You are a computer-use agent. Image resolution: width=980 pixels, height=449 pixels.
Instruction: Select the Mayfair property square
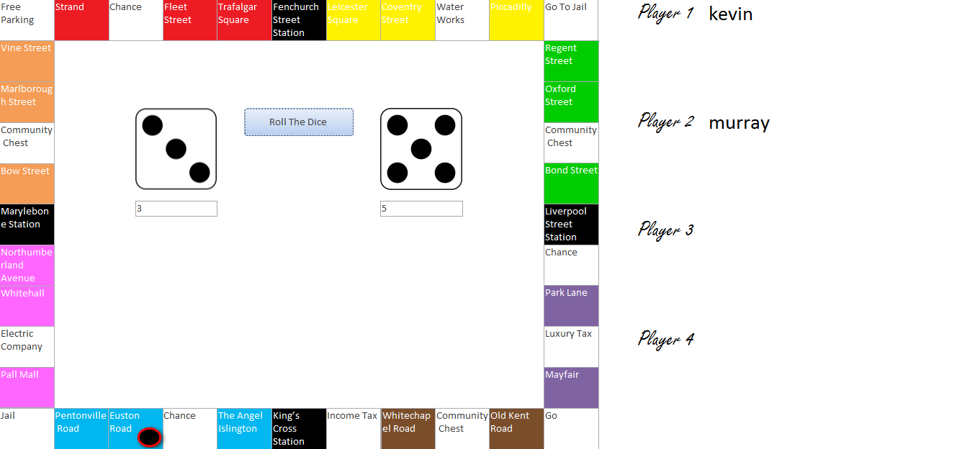coord(571,388)
